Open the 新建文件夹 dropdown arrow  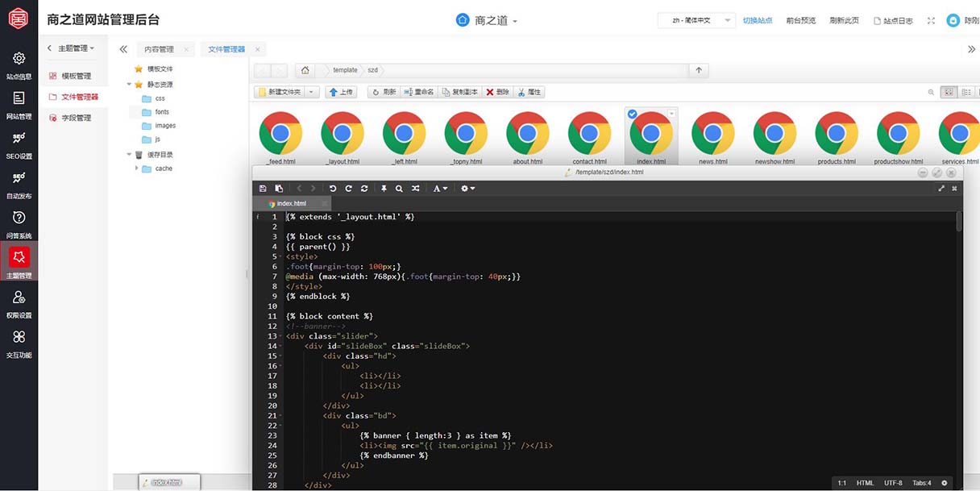coord(313,92)
